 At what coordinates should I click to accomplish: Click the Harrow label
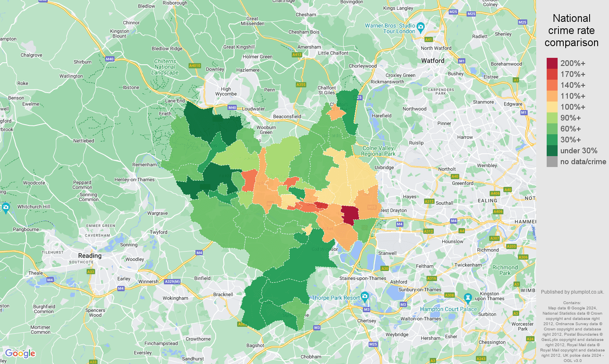(465, 137)
